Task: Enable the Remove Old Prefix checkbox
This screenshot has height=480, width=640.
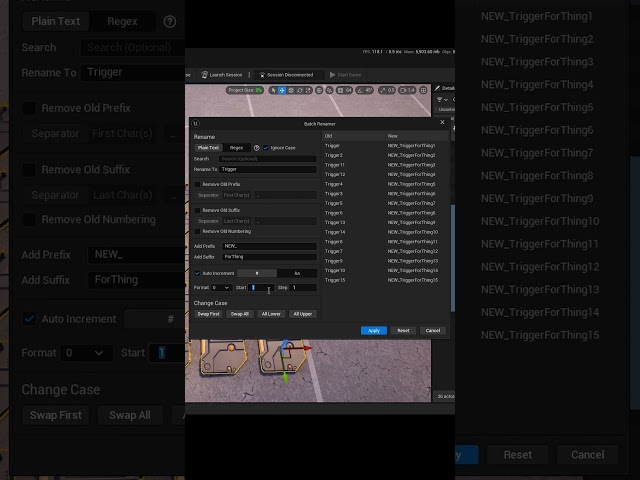Action: [198, 184]
